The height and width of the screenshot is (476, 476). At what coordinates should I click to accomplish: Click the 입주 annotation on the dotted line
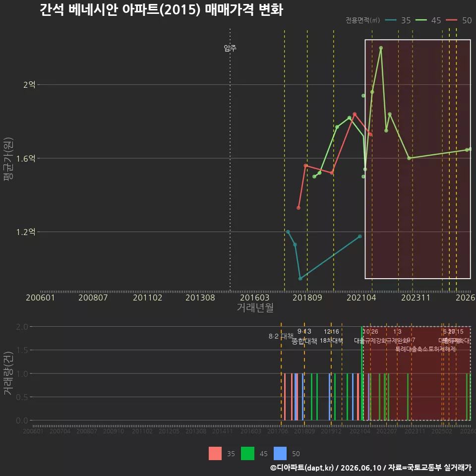(x=230, y=48)
